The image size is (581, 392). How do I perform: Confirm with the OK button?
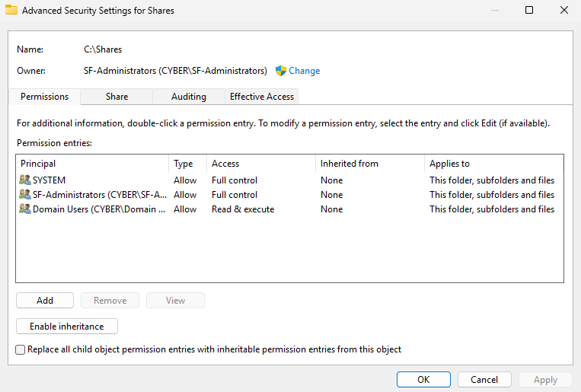tap(423, 379)
